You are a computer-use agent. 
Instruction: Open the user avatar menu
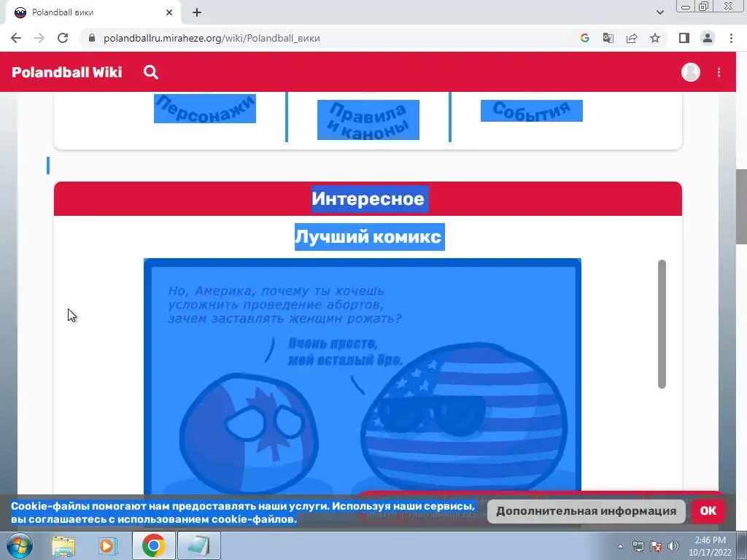point(690,72)
